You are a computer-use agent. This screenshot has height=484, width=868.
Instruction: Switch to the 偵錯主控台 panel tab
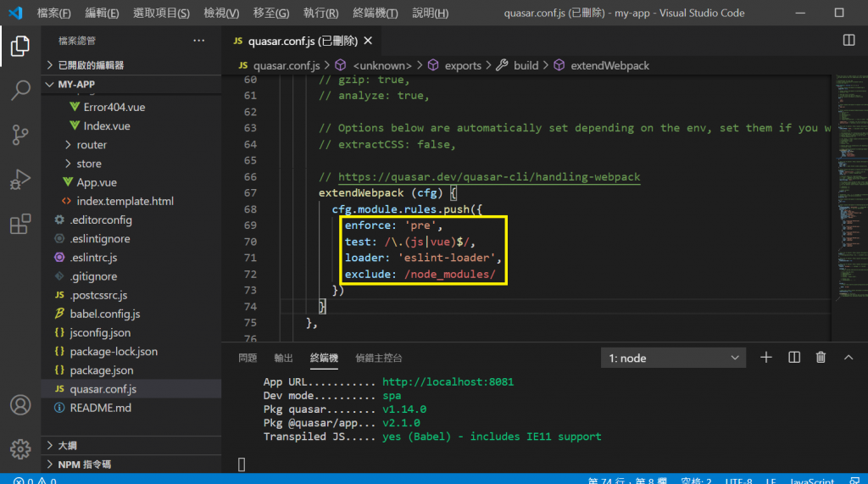[379, 358]
